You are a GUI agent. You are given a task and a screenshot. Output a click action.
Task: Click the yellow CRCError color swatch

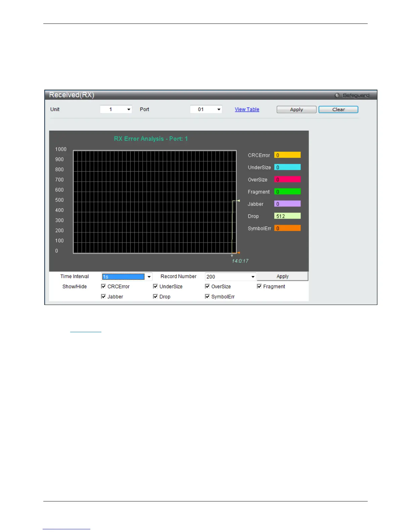tap(287, 155)
